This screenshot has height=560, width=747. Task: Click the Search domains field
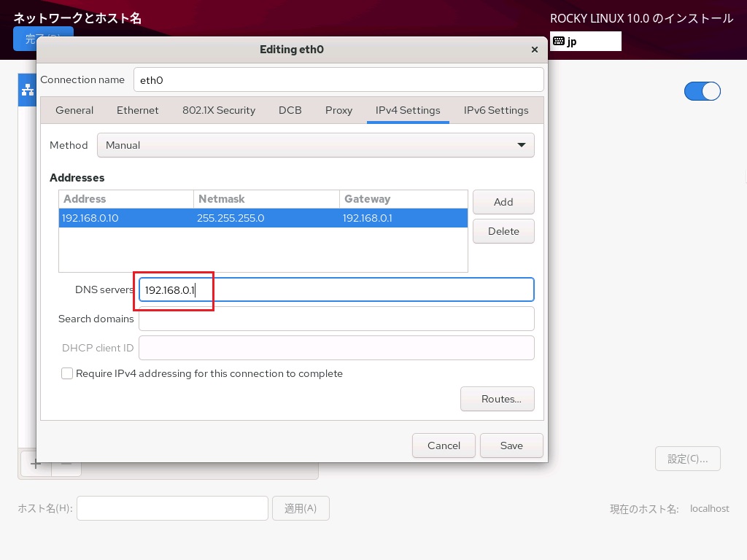[x=336, y=319]
